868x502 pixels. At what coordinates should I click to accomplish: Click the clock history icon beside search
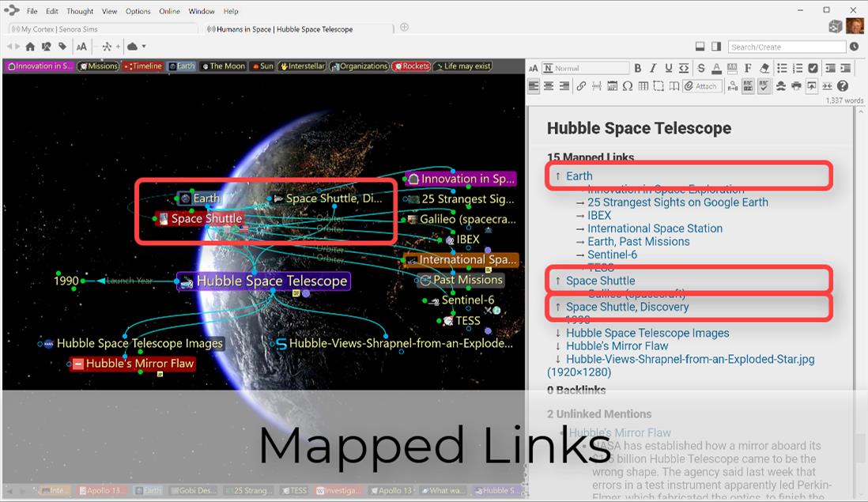point(854,47)
